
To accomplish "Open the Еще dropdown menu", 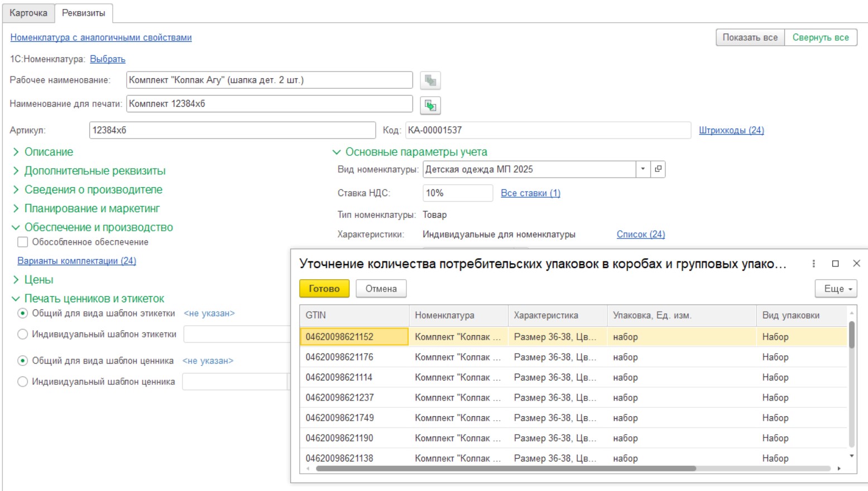I will [835, 289].
